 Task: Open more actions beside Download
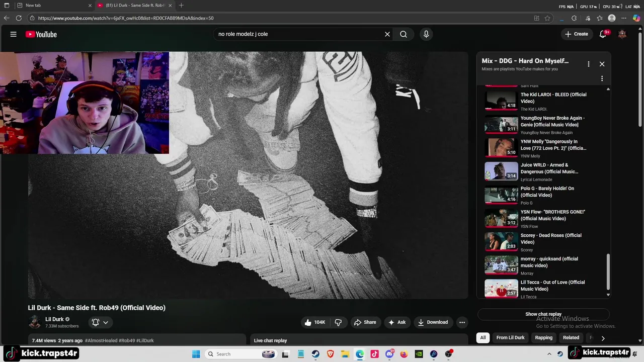click(x=462, y=322)
